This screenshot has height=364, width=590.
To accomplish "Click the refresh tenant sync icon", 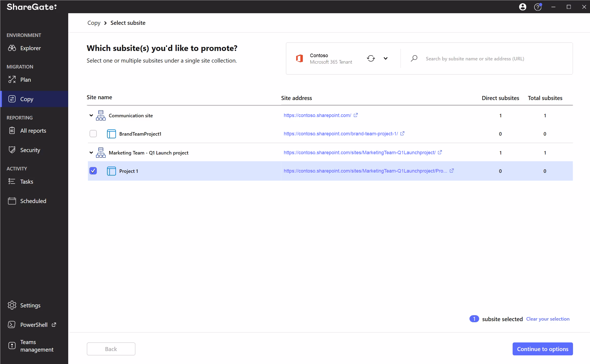I will [371, 58].
